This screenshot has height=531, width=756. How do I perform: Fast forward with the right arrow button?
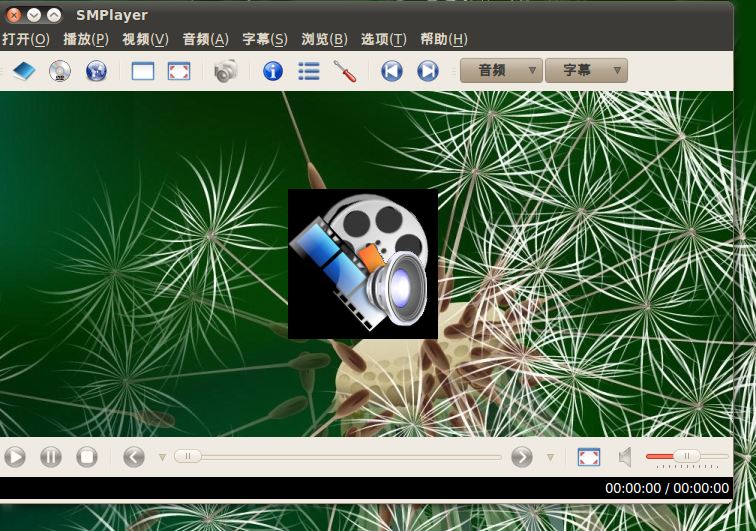click(x=522, y=457)
